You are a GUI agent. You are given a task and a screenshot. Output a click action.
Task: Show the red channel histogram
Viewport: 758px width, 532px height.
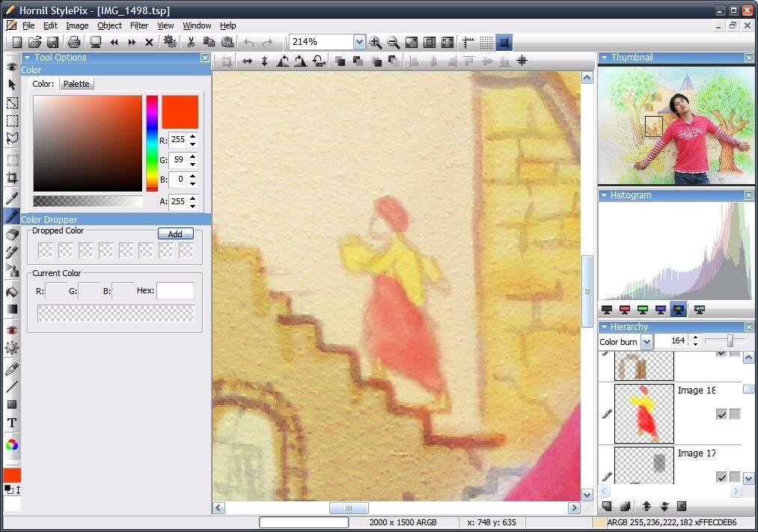(x=625, y=309)
